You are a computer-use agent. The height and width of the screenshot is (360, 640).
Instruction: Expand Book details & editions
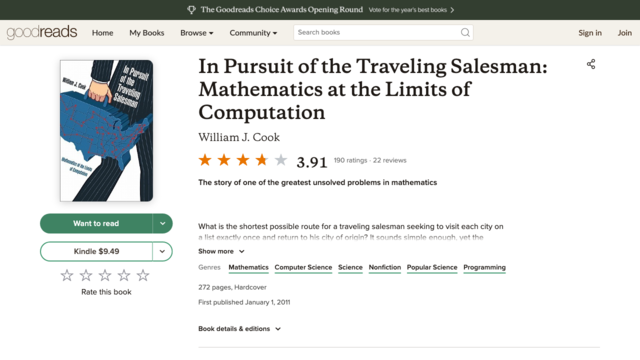240,329
